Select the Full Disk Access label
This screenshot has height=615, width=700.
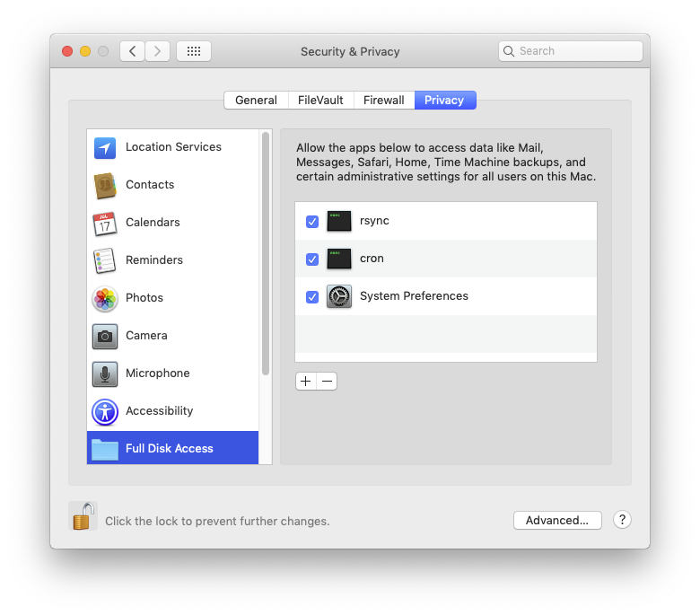click(x=170, y=448)
